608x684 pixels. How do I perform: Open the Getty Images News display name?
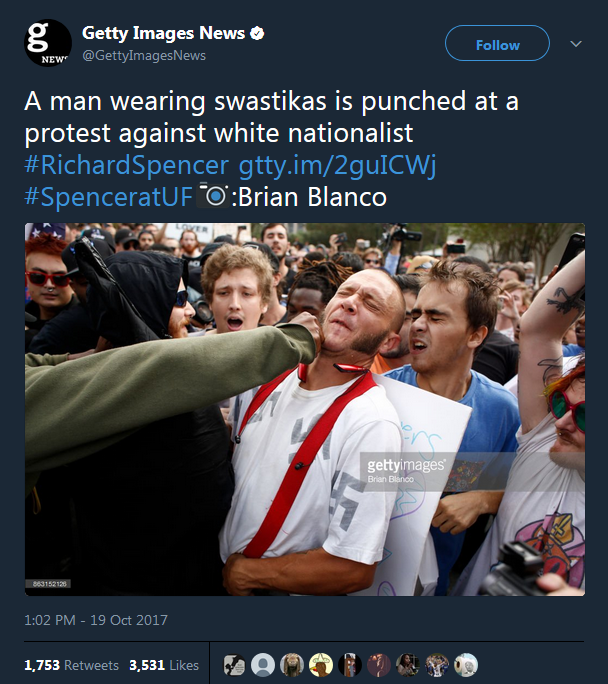164,33
